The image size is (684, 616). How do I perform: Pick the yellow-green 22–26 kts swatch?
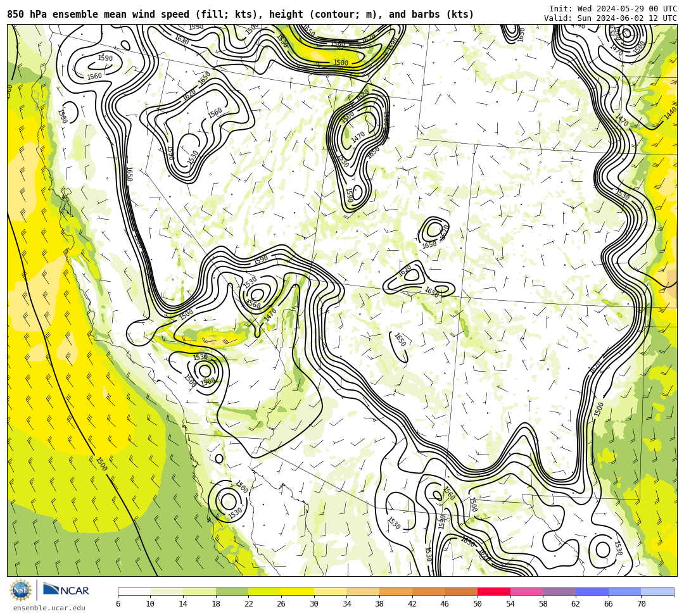click(x=265, y=591)
